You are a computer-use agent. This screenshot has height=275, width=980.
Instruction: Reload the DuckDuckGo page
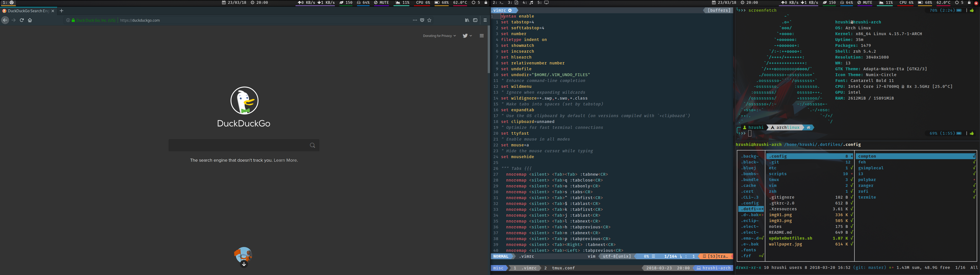tap(22, 20)
